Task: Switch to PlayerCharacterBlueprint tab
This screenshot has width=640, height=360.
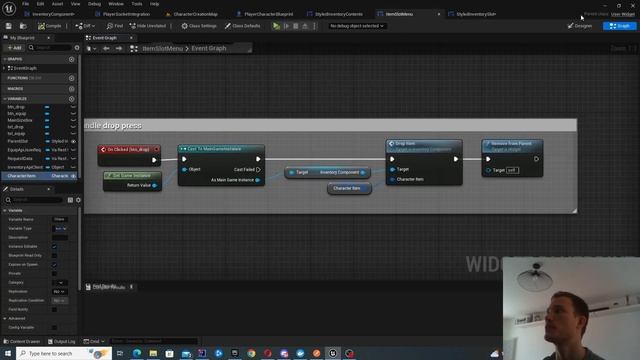Action: pos(264,14)
